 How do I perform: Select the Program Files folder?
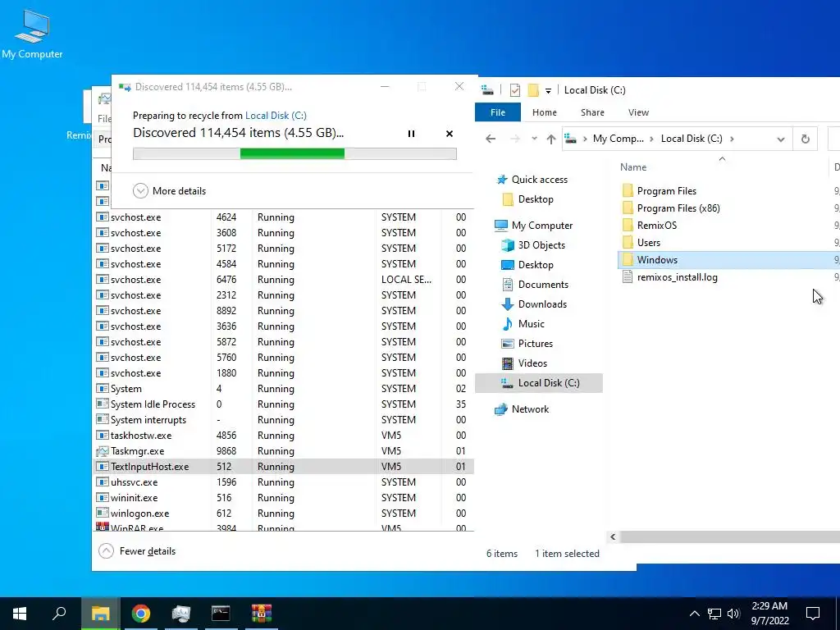[x=666, y=191]
